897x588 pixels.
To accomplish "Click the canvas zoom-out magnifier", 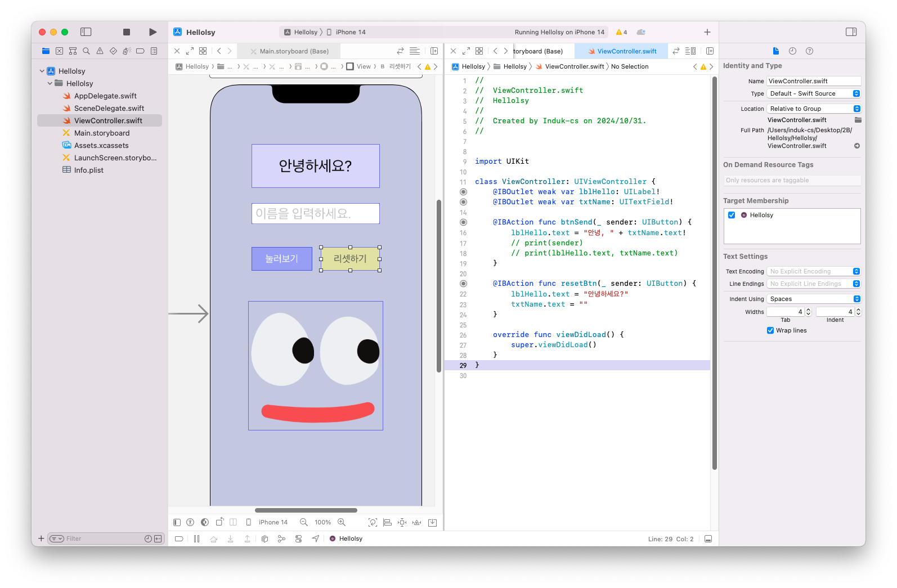I will click(x=304, y=522).
